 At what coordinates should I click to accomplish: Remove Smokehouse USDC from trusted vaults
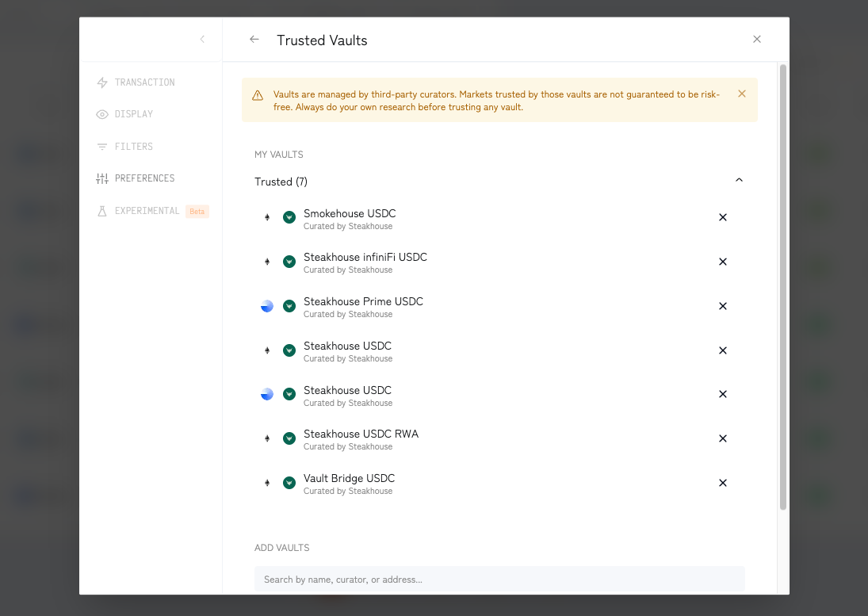tap(722, 217)
